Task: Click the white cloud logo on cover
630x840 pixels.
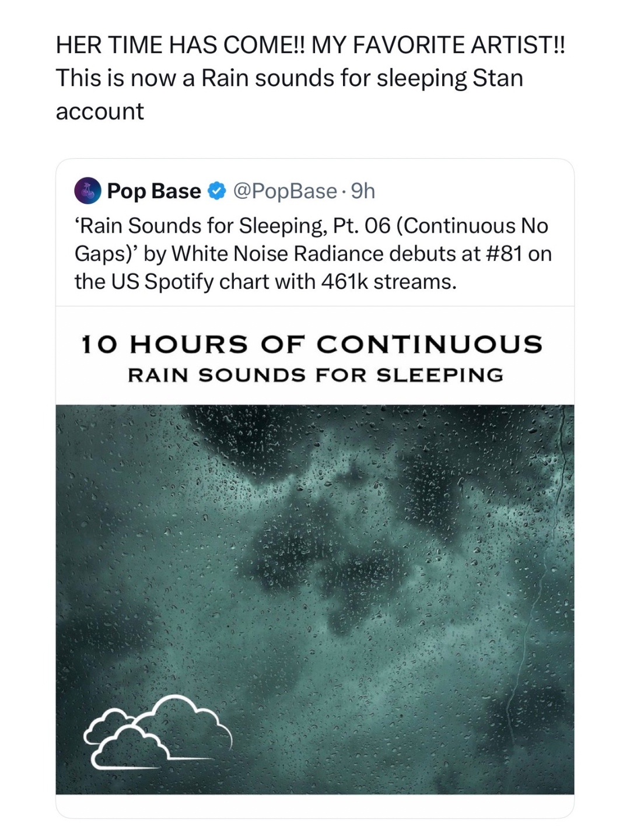Action: (x=157, y=730)
